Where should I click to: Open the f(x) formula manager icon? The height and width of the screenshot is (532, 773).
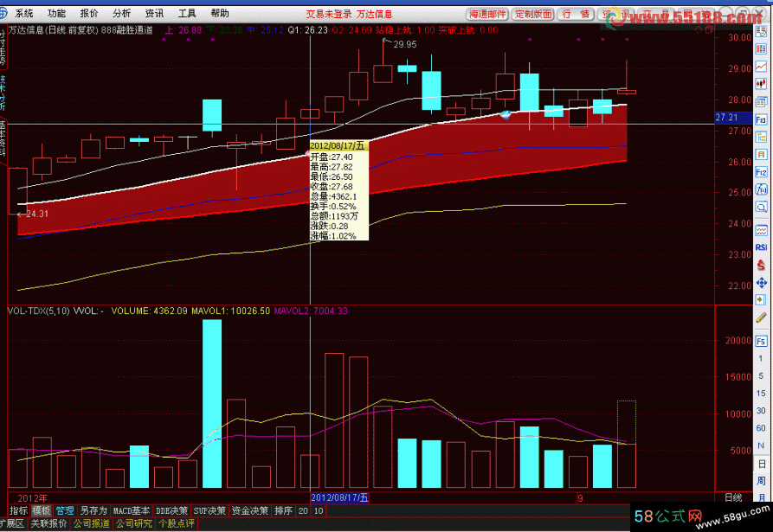[x=761, y=189]
